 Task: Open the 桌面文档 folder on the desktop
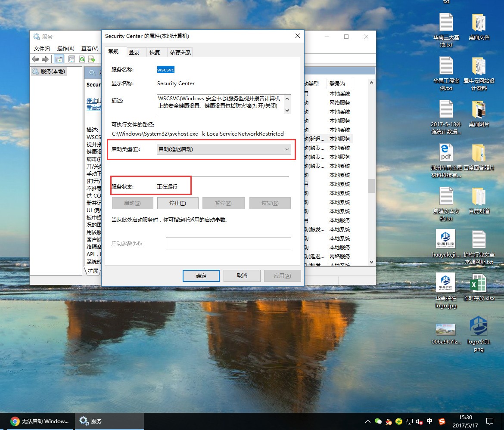pyautogui.click(x=479, y=27)
